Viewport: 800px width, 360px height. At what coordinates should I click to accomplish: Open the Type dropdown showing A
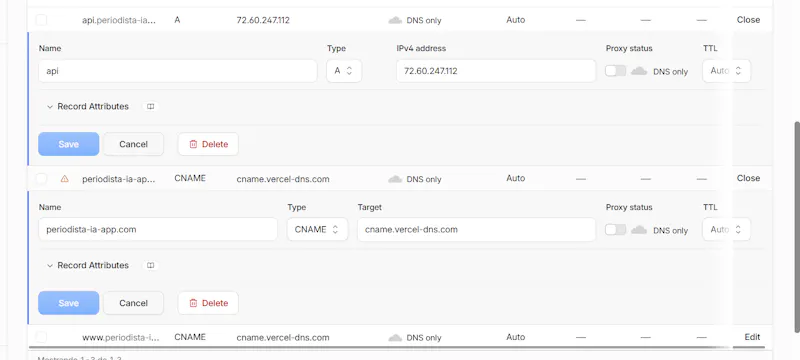(x=344, y=71)
